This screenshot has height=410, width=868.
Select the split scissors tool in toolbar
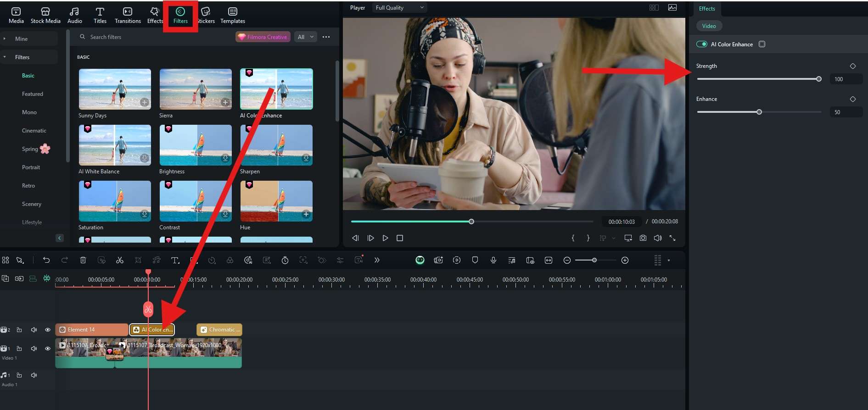click(x=120, y=260)
